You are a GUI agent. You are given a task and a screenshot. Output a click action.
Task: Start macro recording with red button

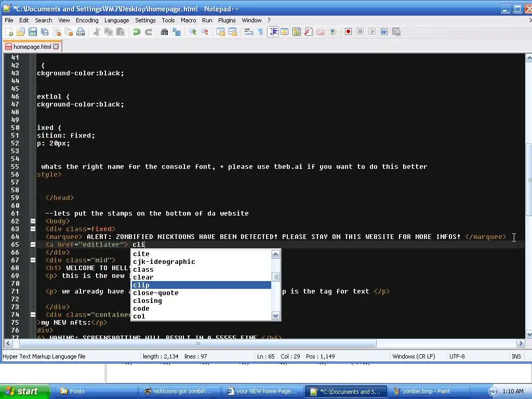pos(348,32)
